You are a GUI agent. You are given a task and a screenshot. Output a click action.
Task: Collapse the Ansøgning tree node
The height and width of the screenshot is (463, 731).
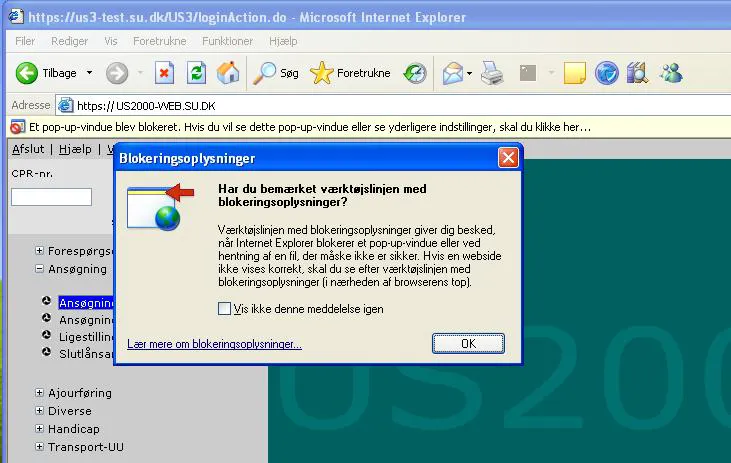click(40, 269)
